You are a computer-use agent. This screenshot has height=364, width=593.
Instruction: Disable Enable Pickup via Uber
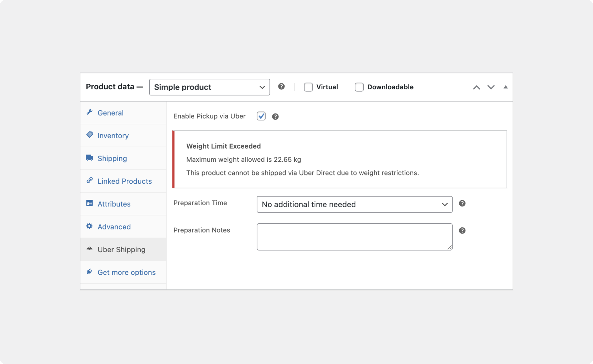(261, 116)
